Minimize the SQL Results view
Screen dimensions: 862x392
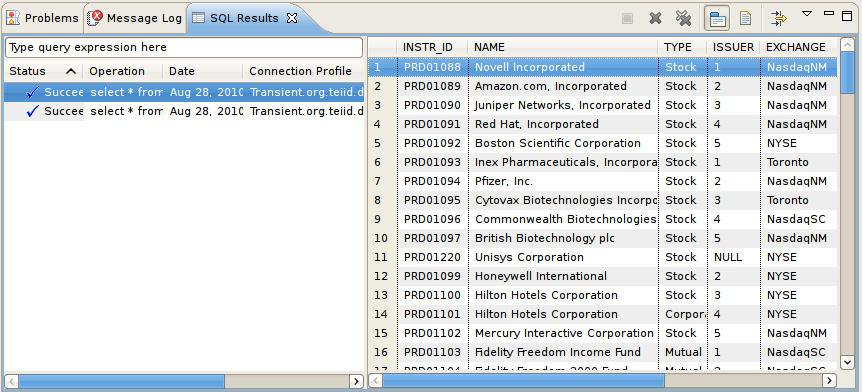[x=829, y=13]
